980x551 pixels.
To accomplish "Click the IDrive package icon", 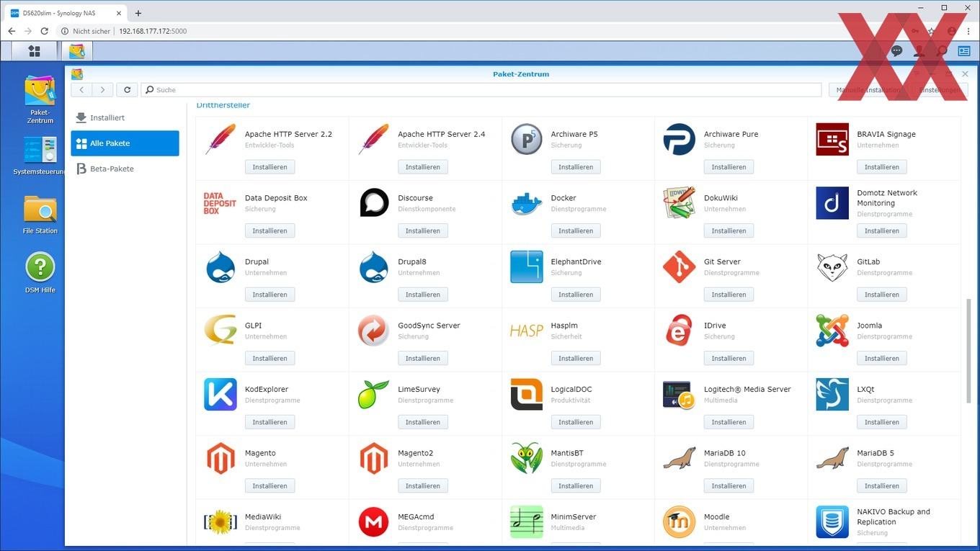I will click(680, 331).
